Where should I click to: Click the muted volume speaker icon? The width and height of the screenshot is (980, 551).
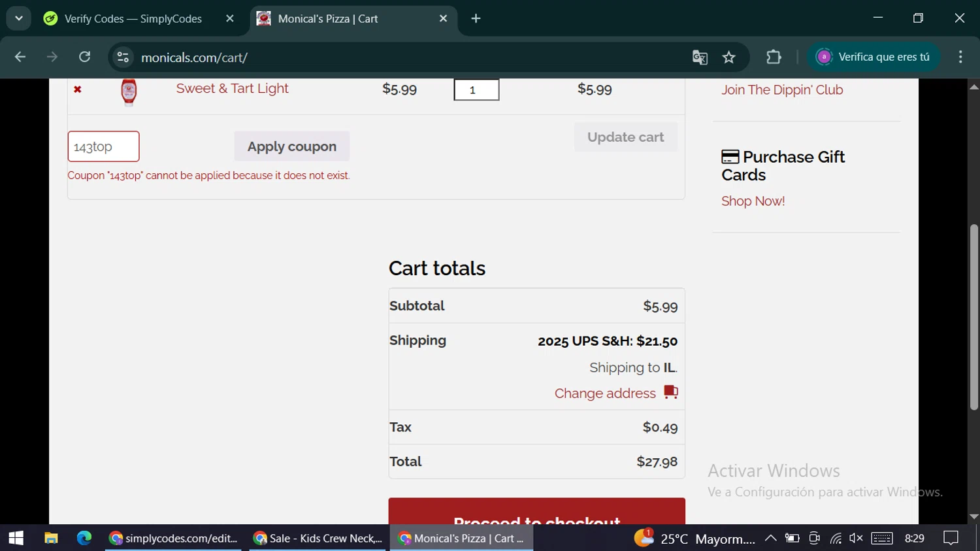(x=856, y=538)
